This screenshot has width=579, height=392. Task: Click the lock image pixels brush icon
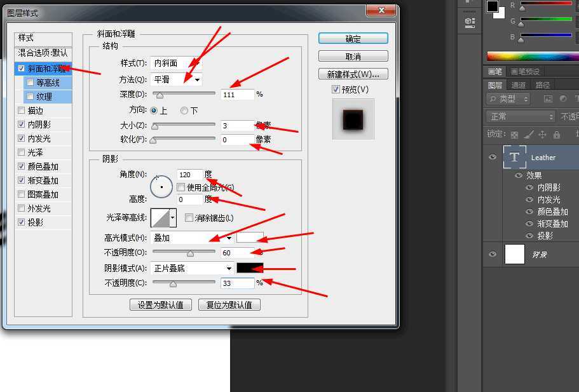click(528, 134)
